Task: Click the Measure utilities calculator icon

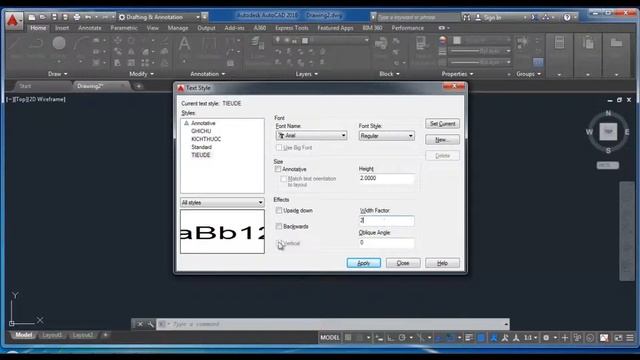Action: (560, 42)
